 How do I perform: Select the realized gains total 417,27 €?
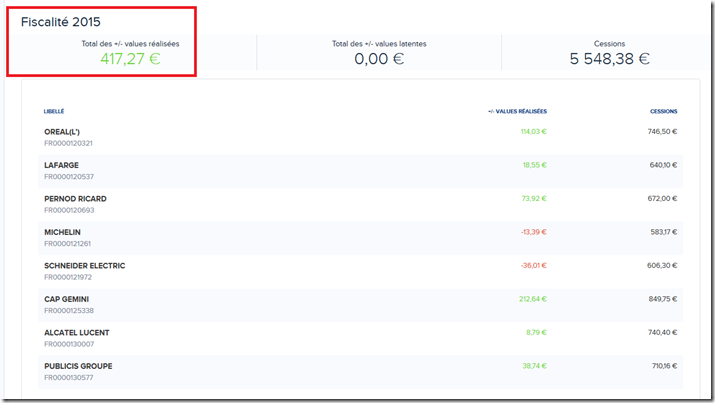(130, 58)
